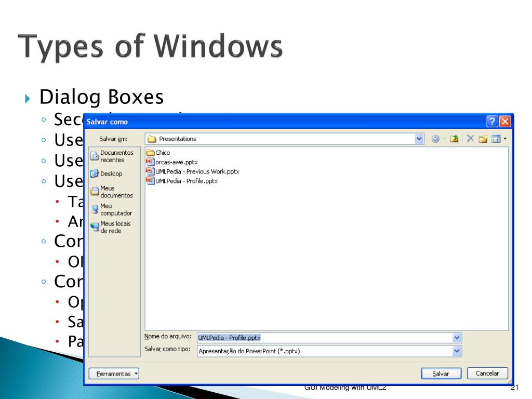
Task: Expand the Nome do arquivo dropdown arrow
Action: tap(457, 338)
